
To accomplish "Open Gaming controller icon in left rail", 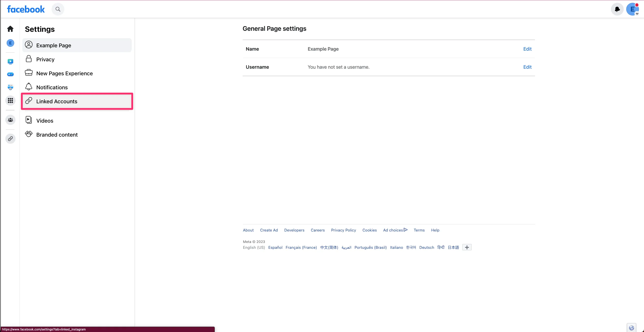I will [x=10, y=74].
